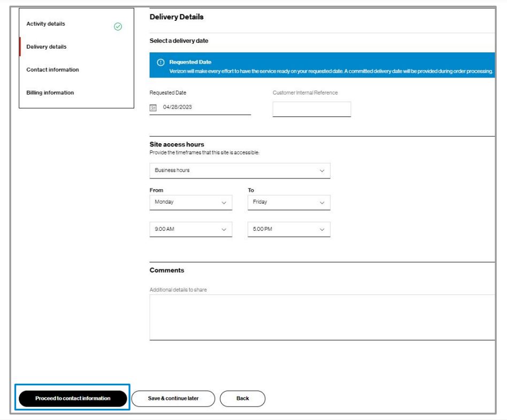507x420 pixels.
Task: Click the Site access hours heading
Action: coord(177,144)
